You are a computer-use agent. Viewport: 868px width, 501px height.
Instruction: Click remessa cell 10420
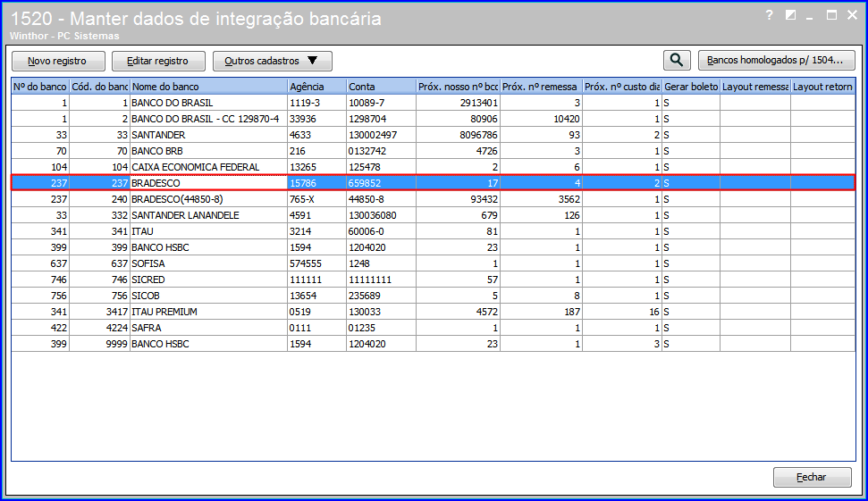541,119
